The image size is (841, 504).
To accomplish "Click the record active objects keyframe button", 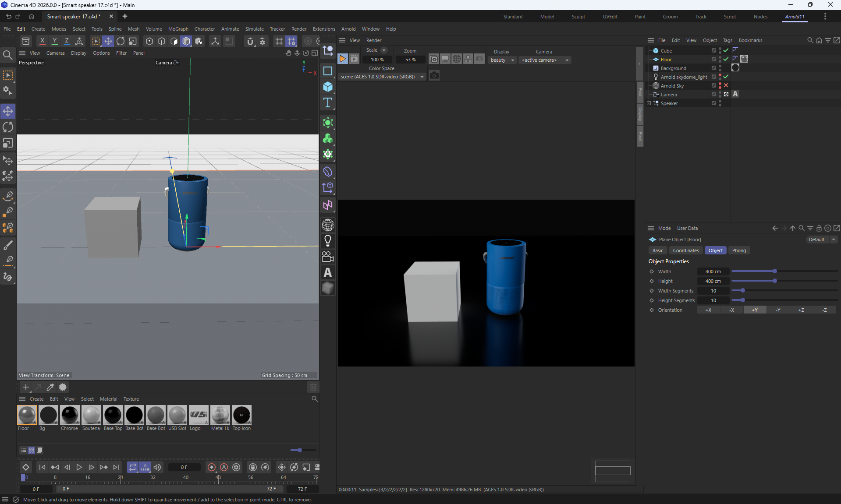I will click(x=212, y=467).
